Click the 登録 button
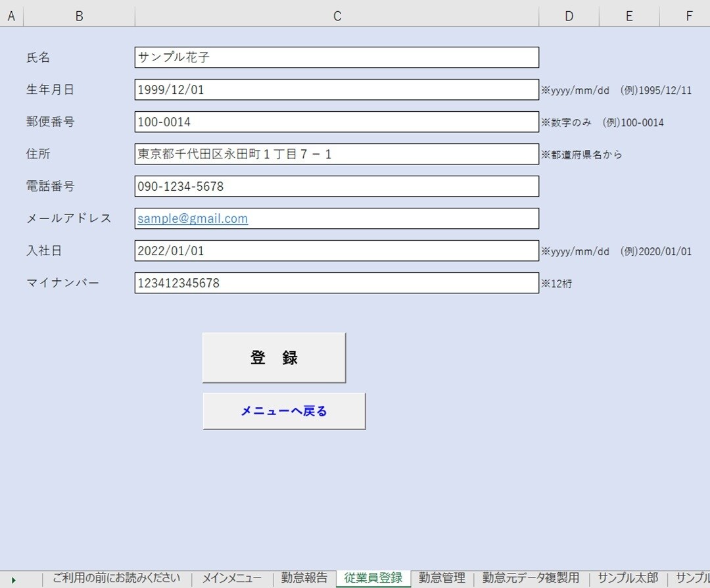 click(274, 358)
